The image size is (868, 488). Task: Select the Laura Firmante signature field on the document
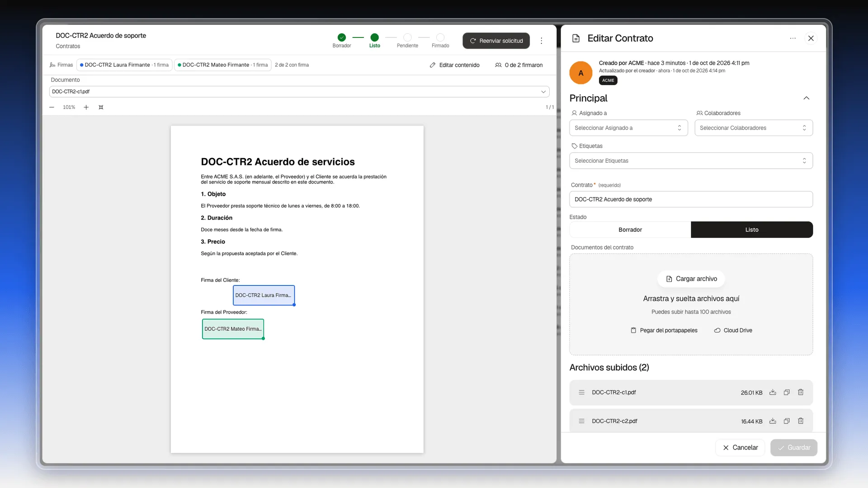[264, 295]
